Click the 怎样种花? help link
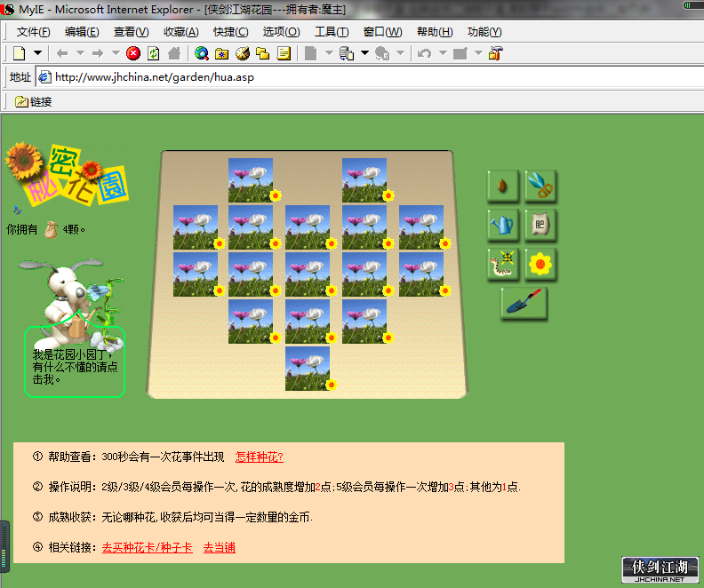 [x=260, y=457]
